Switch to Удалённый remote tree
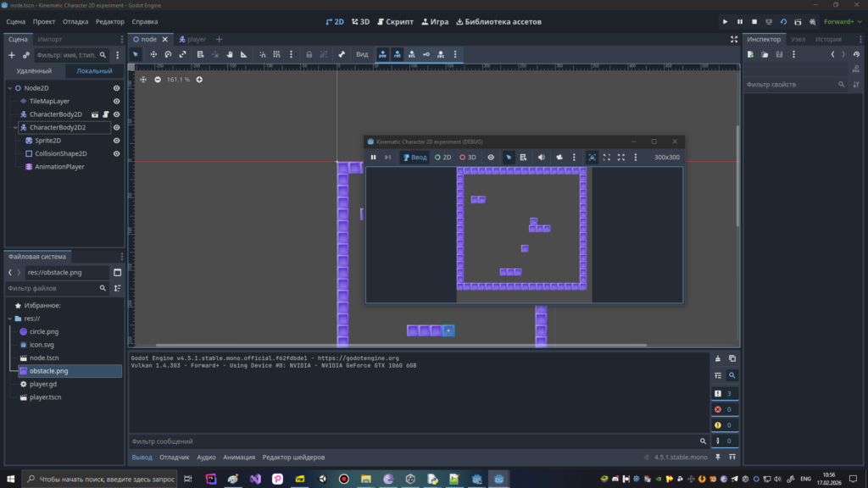 (x=34, y=71)
